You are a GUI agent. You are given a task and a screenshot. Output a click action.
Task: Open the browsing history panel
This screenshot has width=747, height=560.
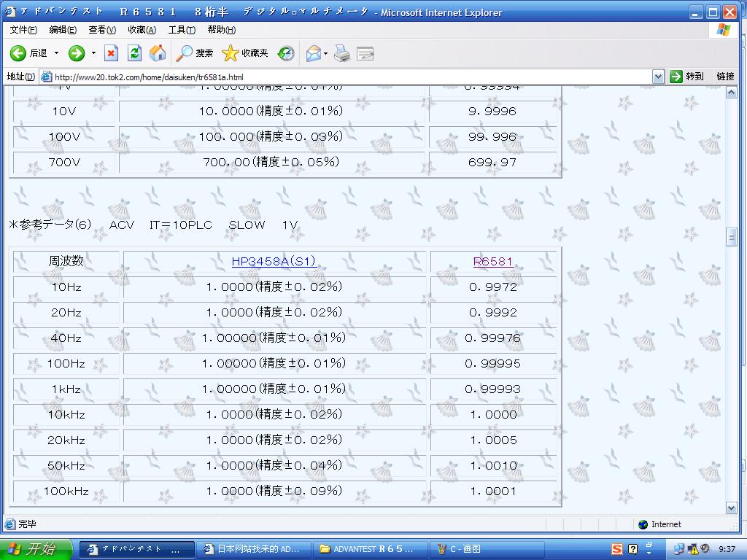286,52
